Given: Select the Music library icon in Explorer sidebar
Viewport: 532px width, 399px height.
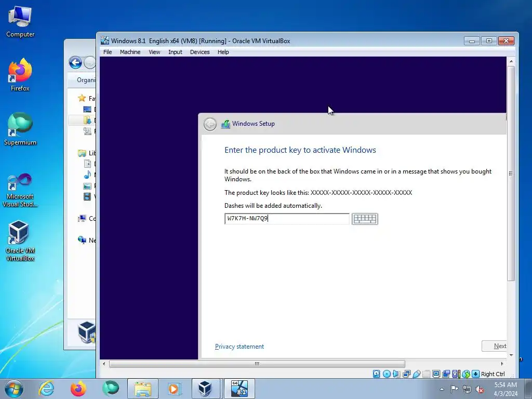Looking at the screenshot, I should (x=87, y=175).
